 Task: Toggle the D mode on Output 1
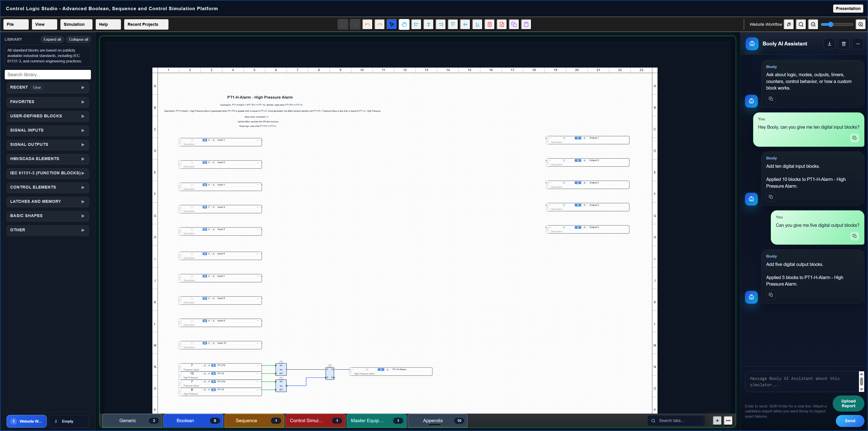(x=578, y=138)
